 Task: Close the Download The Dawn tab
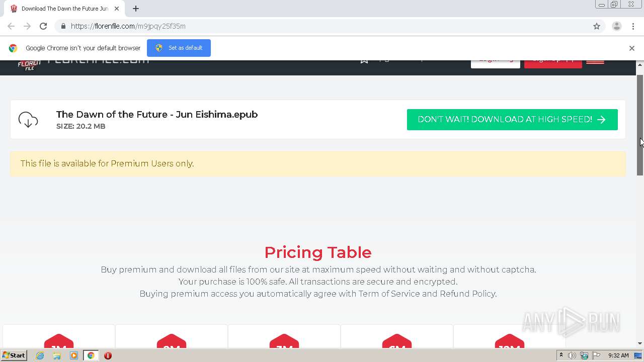[116, 9]
